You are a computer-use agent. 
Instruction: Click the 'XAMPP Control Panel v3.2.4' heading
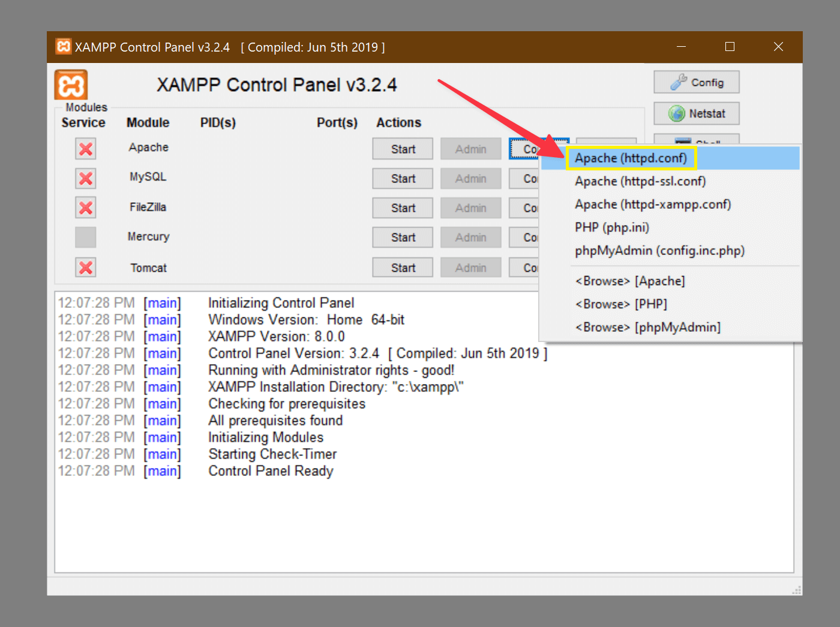click(277, 85)
